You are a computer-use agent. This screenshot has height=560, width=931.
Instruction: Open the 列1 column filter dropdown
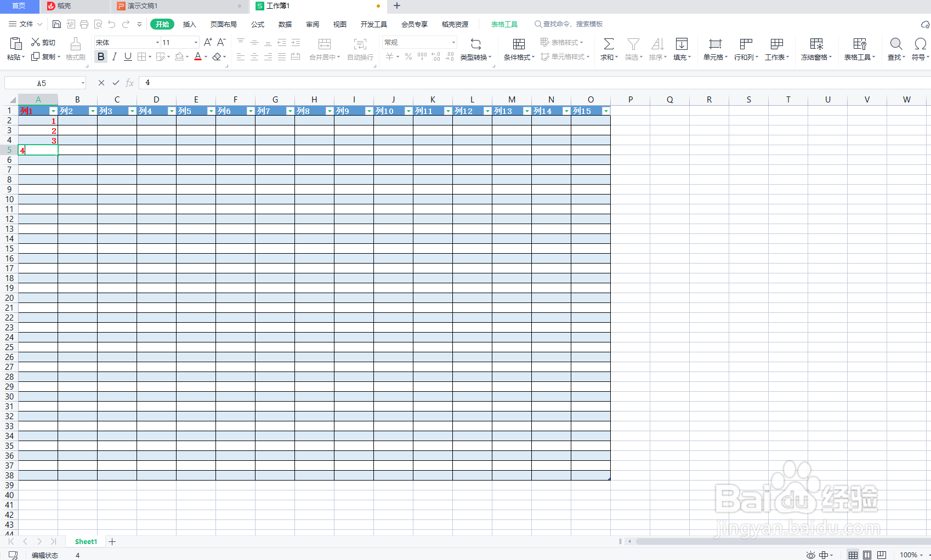point(53,111)
